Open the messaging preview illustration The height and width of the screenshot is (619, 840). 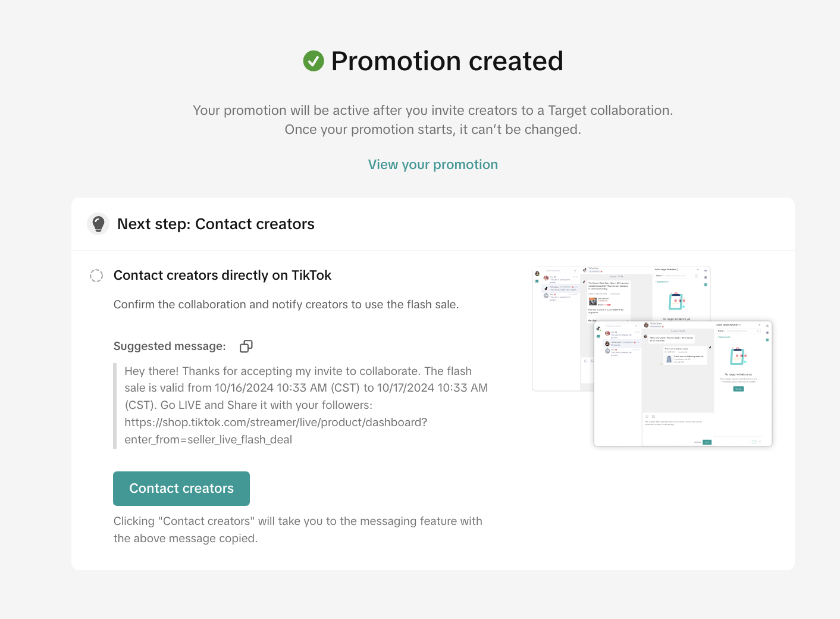click(x=651, y=356)
